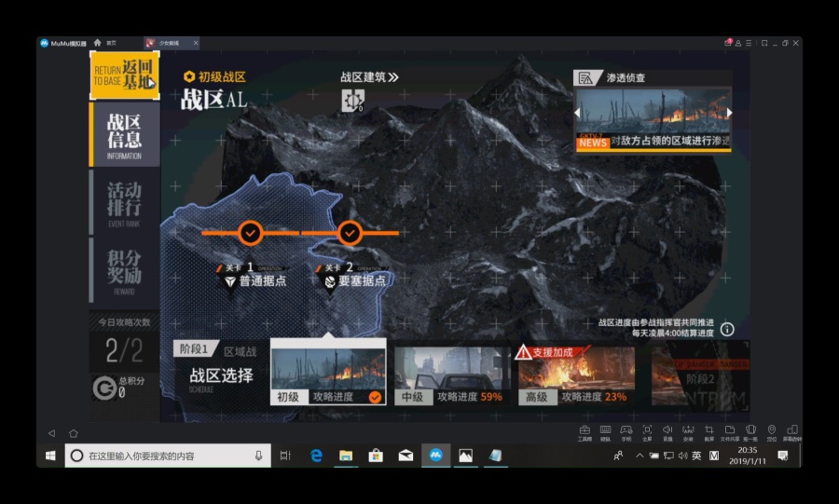Take a MuMu screenshot with crop icon

pyautogui.click(x=709, y=432)
